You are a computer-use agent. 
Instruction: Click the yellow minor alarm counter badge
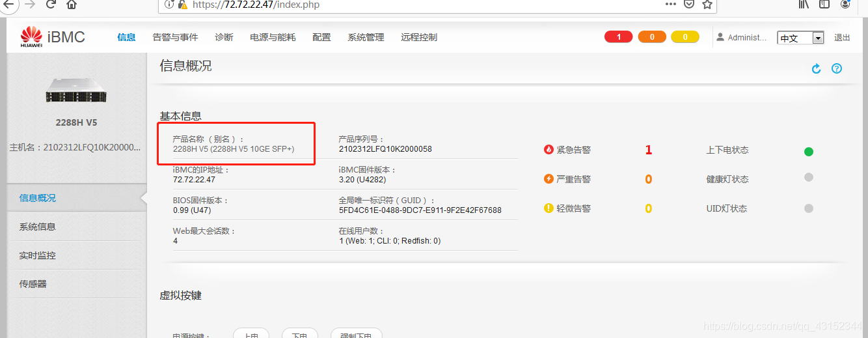point(685,37)
